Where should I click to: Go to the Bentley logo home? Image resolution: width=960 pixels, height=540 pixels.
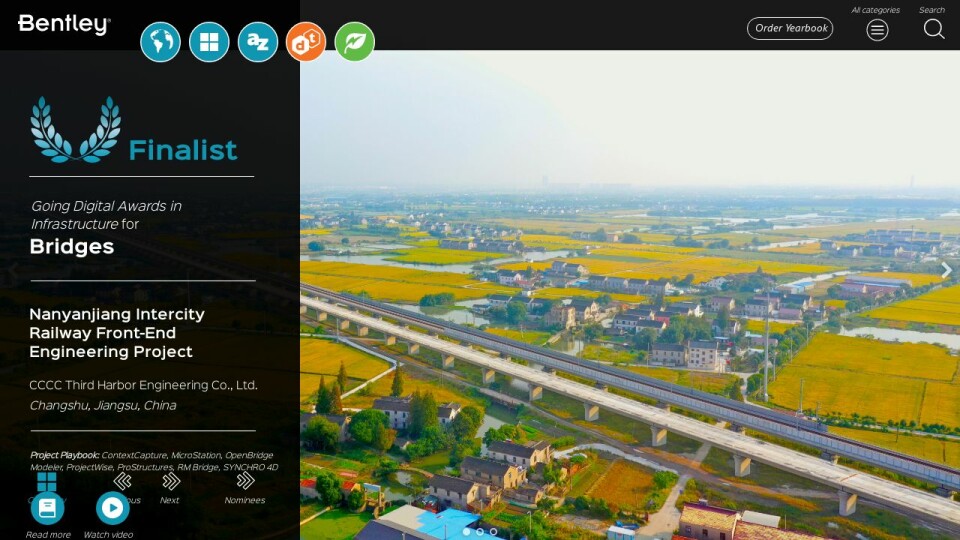64,25
